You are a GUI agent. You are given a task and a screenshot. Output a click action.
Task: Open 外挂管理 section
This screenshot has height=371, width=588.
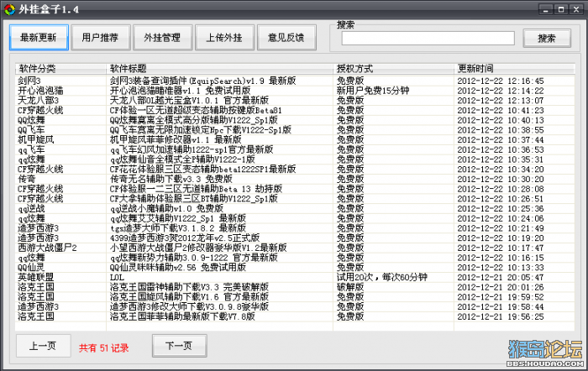[x=162, y=38]
